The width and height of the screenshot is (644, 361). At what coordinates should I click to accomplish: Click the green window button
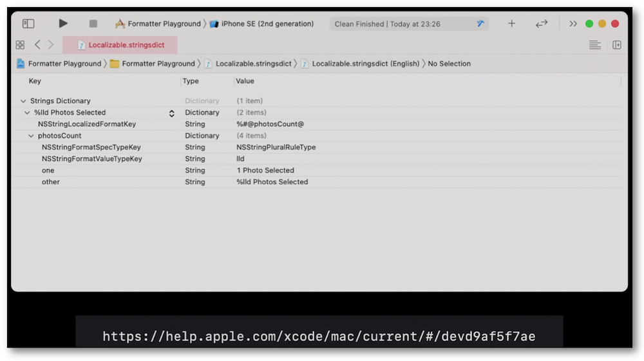[x=589, y=24]
